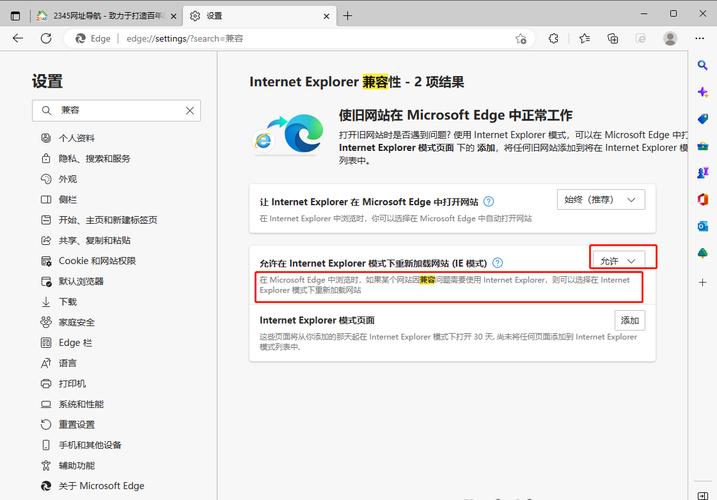Image resolution: width=717 pixels, height=500 pixels.
Task: Open sidebar Games icon
Action: click(703, 172)
